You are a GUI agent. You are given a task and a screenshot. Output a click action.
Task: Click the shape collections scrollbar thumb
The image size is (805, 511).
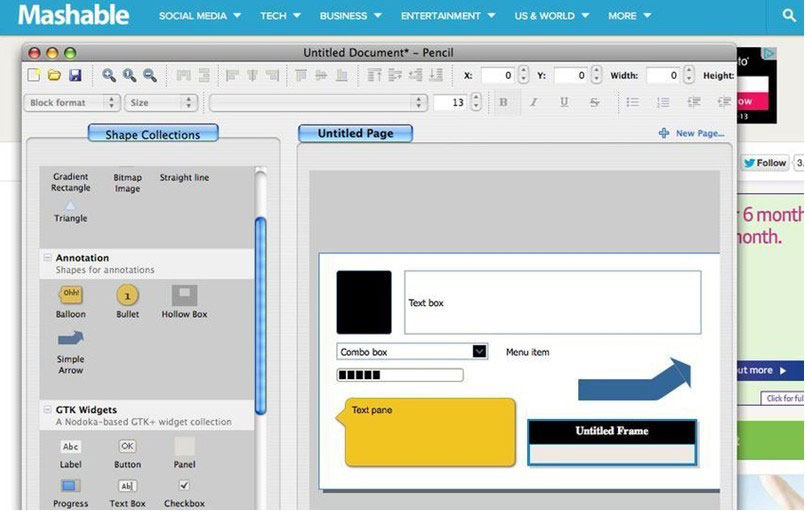coord(261,315)
